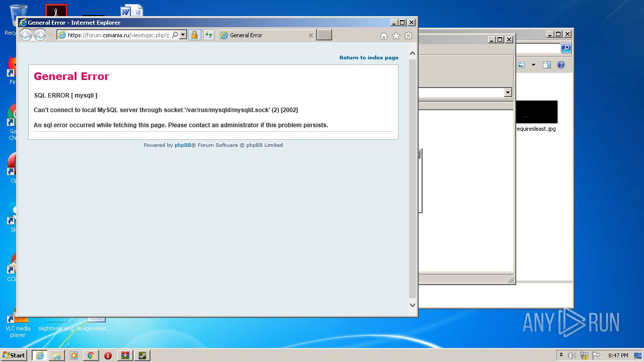This screenshot has width=644, height=362.
Task: Click the Internet Explorer taskbar button
Action: point(40,355)
